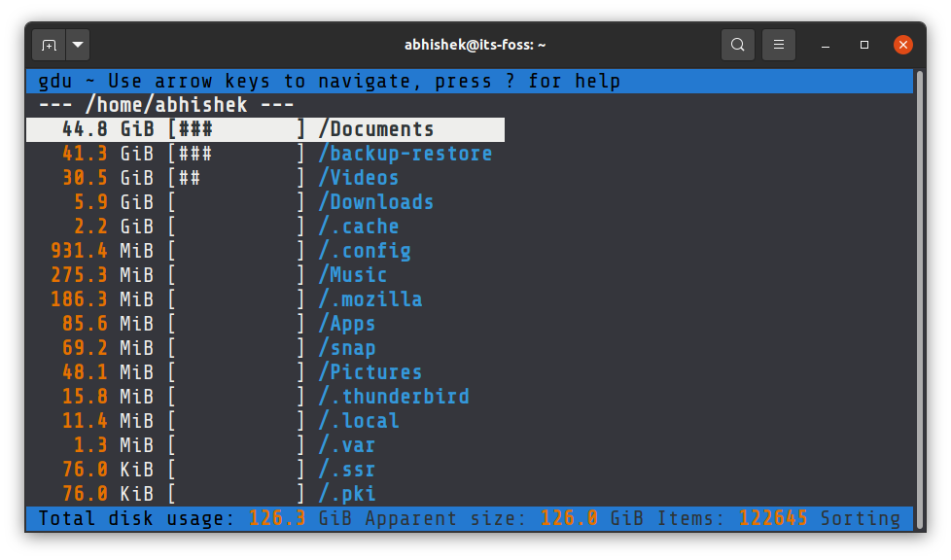The height and width of the screenshot is (560, 951).
Task: Click the new tab dropdown arrow
Action: (77, 44)
